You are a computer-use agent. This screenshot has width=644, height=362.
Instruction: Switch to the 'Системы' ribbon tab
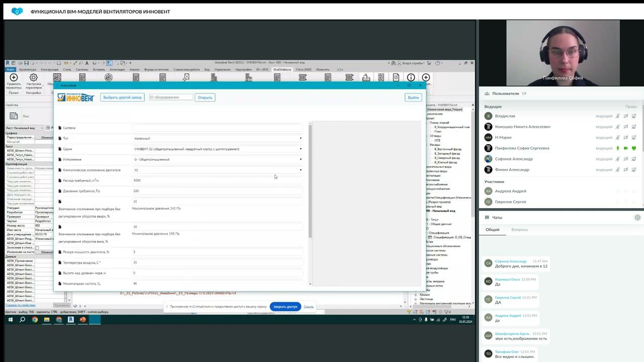pos(82,69)
